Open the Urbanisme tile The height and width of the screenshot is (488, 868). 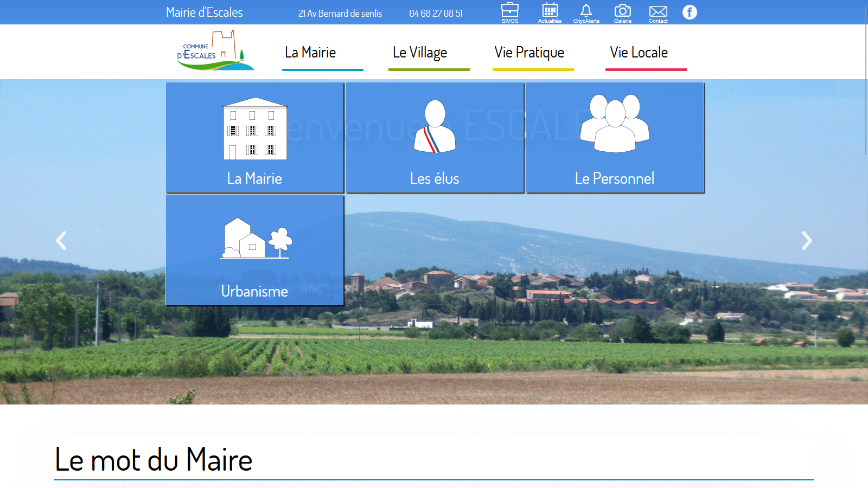point(254,251)
